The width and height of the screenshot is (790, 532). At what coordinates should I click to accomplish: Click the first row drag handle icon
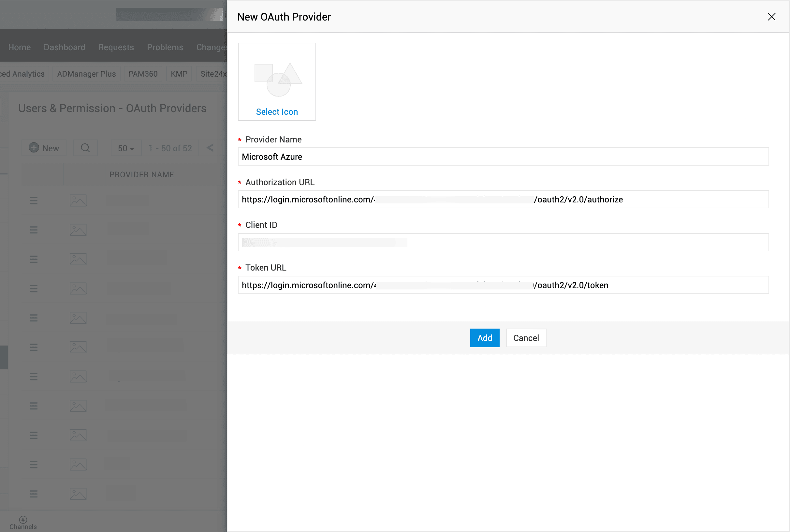pos(34,200)
